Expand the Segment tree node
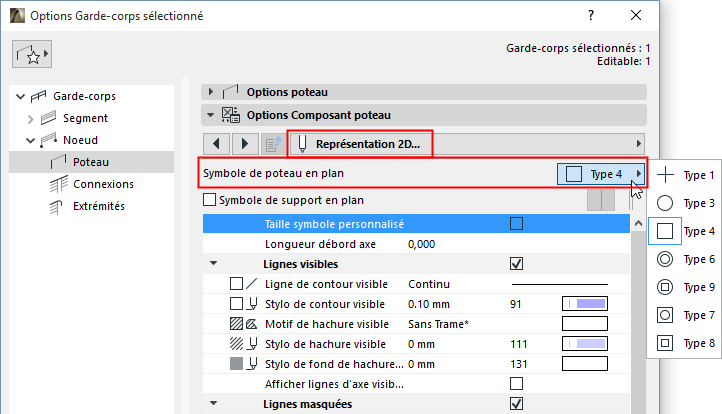Screen dimensions: 722x414 (30, 118)
